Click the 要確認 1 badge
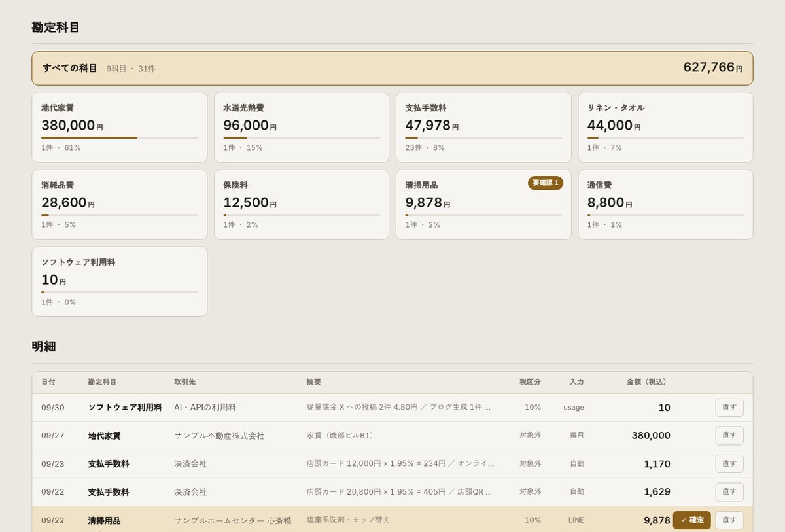785x532 pixels. click(546, 183)
